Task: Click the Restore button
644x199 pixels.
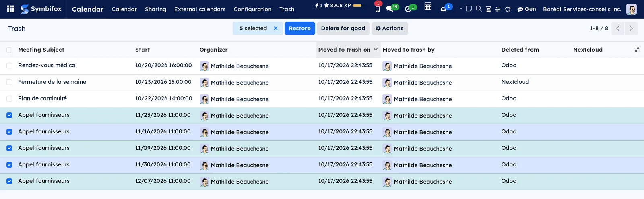Action: [x=299, y=28]
